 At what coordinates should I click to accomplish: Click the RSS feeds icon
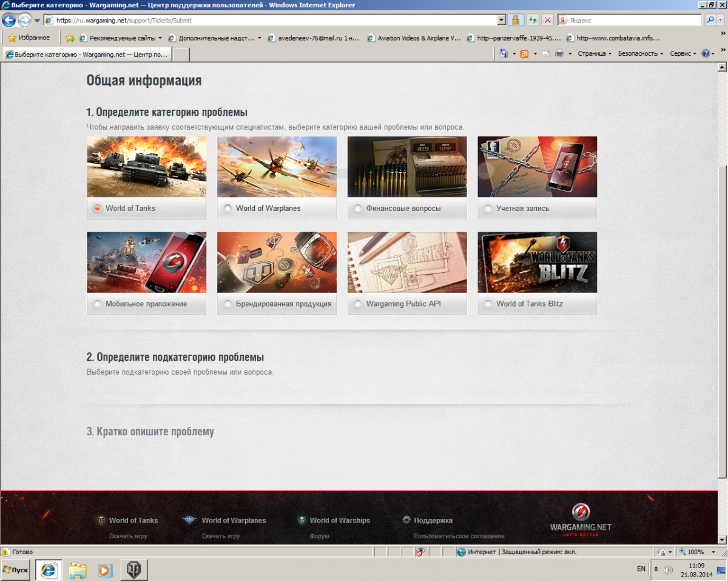pos(525,53)
